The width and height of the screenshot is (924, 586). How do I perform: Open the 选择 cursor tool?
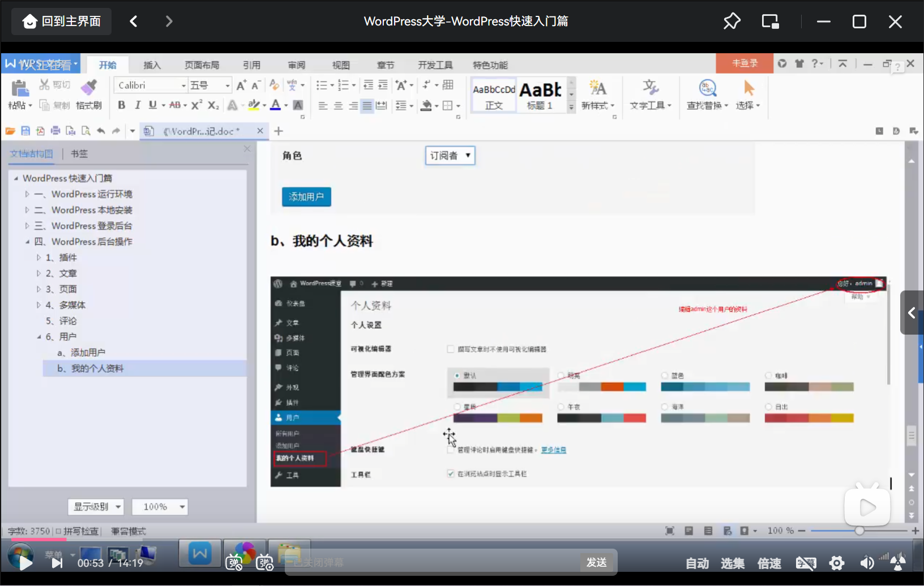pyautogui.click(x=748, y=95)
